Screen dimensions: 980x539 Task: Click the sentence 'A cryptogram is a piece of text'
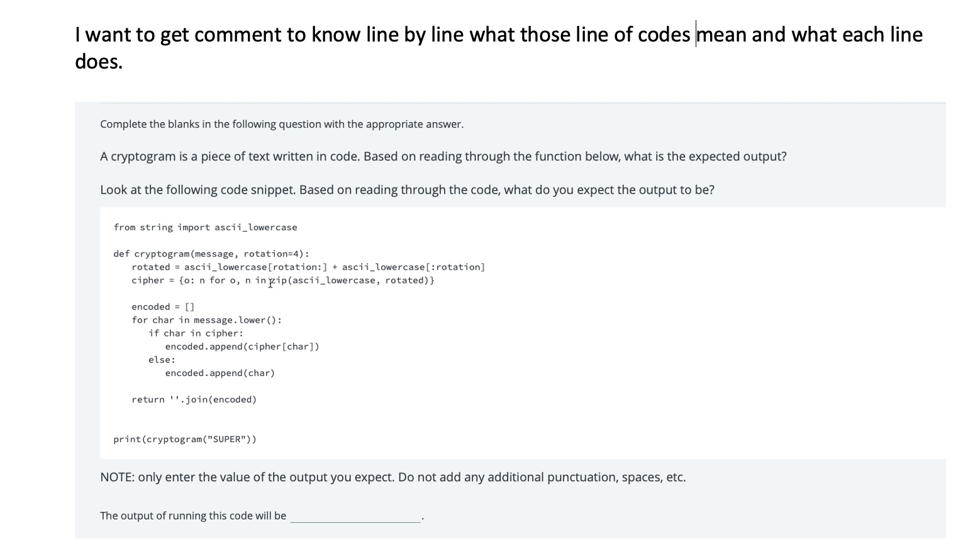(x=443, y=156)
